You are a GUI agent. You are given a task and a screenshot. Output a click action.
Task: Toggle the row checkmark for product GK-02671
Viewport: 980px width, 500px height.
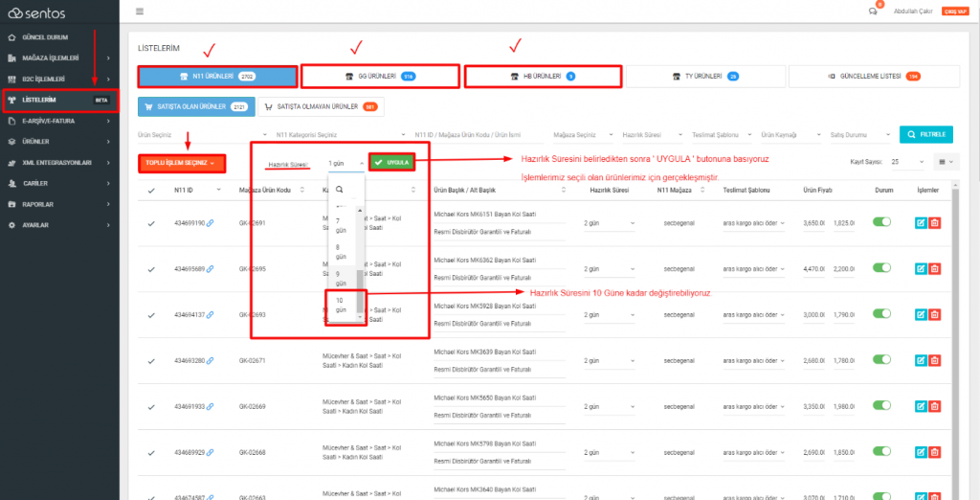(150, 360)
